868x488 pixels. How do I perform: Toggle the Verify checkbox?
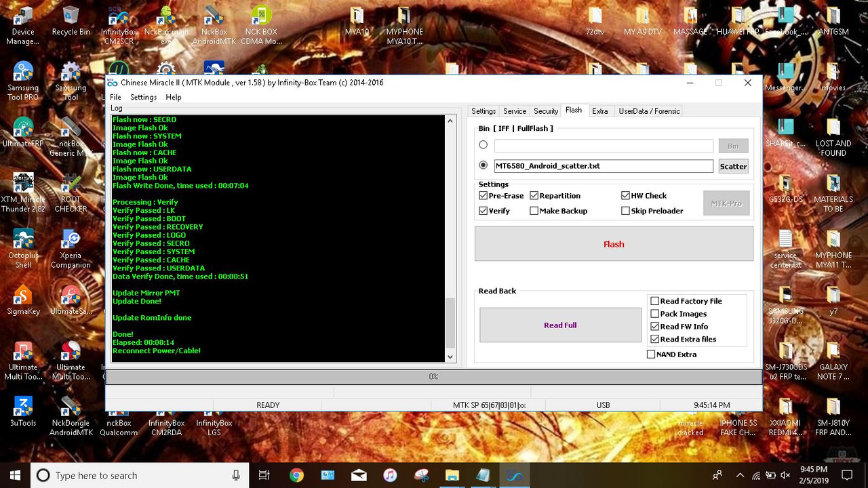tap(494, 211)
